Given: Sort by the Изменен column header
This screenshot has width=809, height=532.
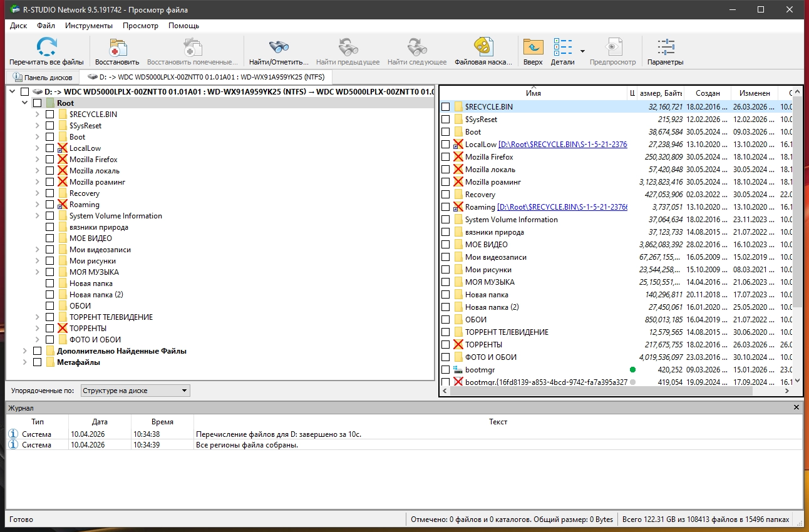Looking at the screenshot, I should (x=754, y=93).
